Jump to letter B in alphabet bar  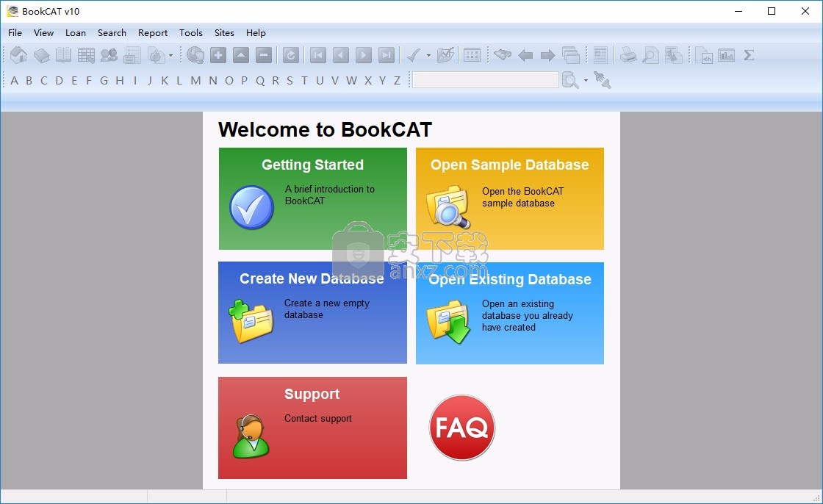click(29, 80)
